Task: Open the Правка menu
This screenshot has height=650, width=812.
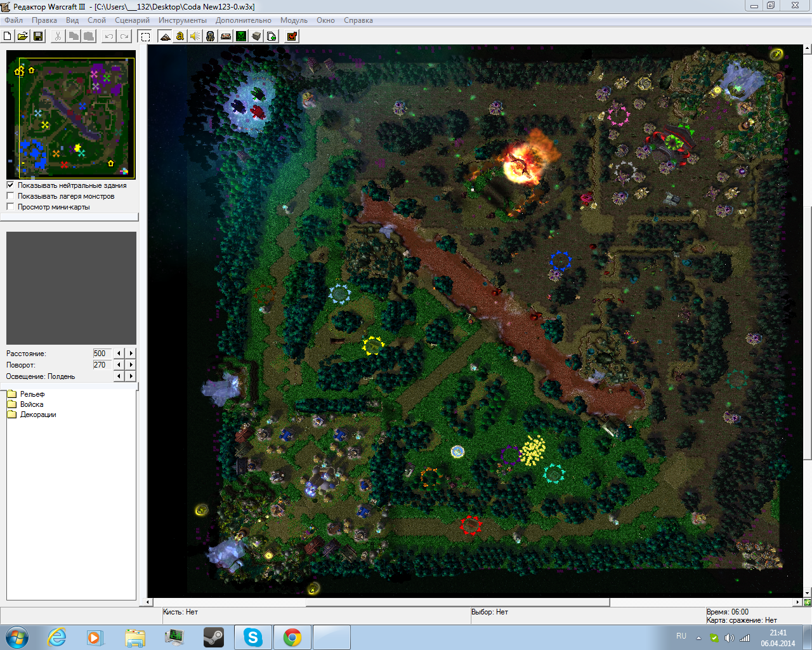Action: pyautogui.click(x=44, y=20)
